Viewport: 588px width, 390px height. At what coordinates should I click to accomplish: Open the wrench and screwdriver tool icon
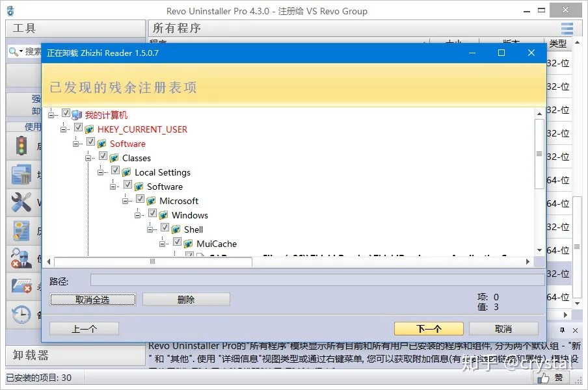coord(21,202)
